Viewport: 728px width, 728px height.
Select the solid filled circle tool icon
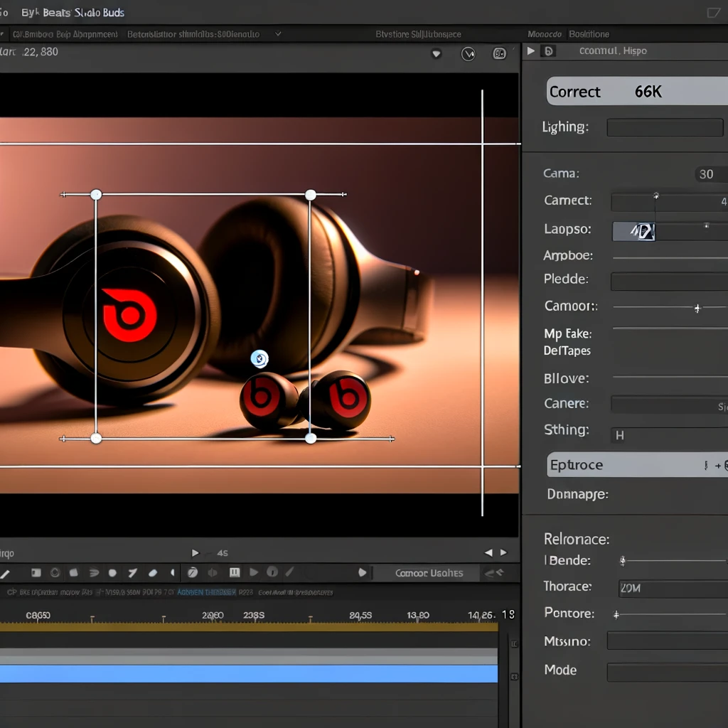(112, 573)
